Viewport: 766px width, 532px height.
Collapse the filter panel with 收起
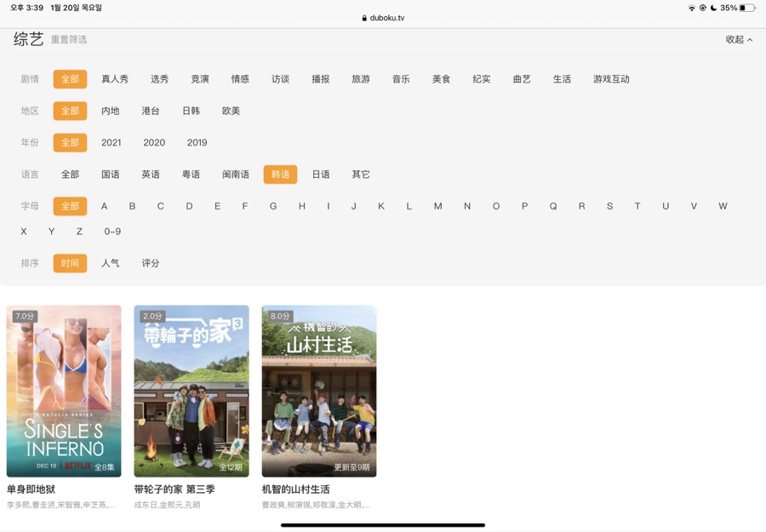[x=739, y=39]
